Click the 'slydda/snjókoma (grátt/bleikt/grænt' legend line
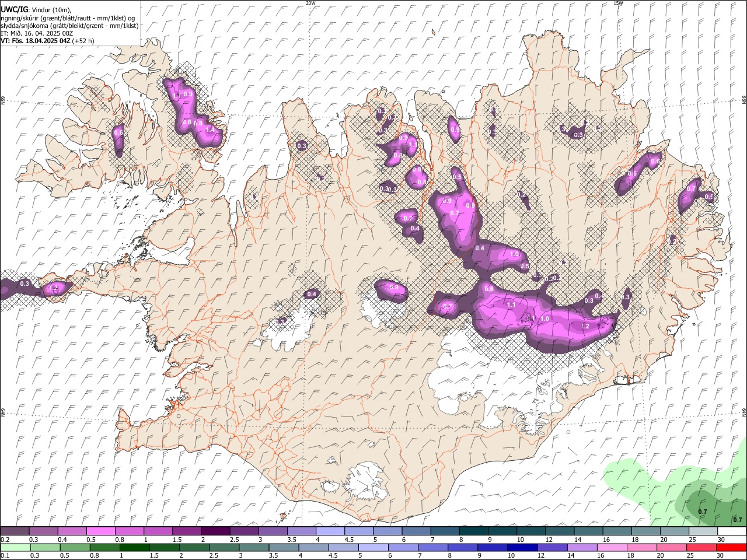 pyautogui.click(x=69, y=26)
